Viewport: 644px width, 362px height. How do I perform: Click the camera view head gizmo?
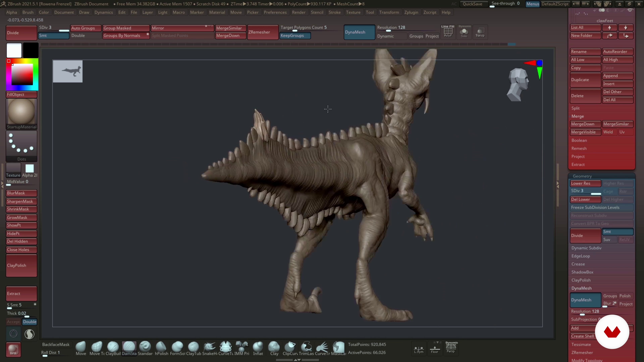coord(518,84)
